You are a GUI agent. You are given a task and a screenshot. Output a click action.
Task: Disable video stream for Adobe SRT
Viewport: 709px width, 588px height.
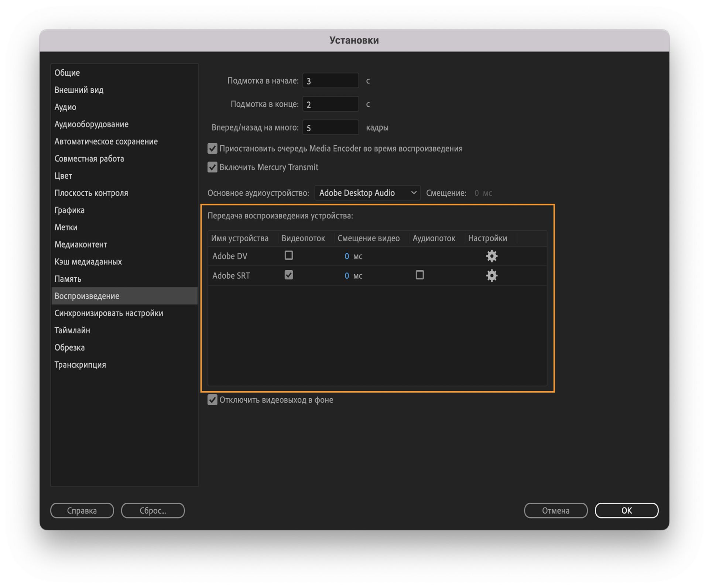pos(288,275)
